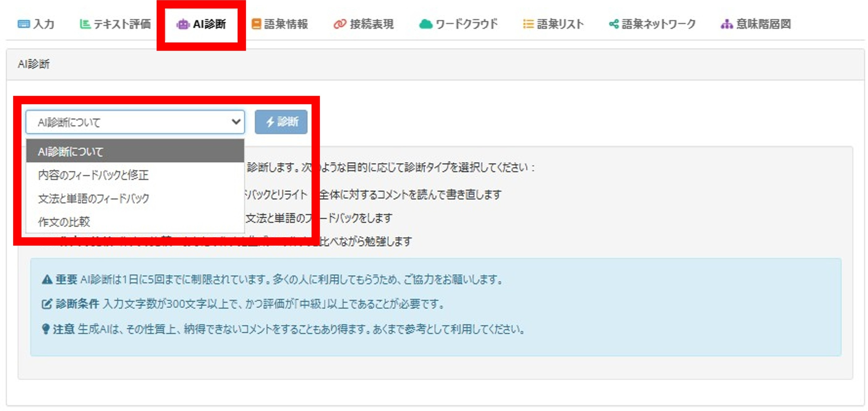The width and height of the screenshot is (868, 411).
Task: Go to the ワードクラウド tab
Action: pos(466,24)
